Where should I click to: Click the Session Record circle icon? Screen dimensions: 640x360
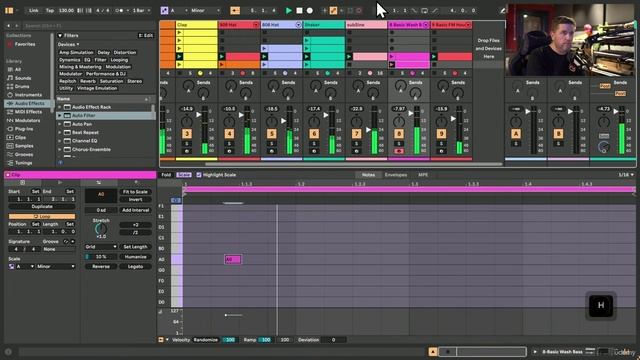point(359,10)
